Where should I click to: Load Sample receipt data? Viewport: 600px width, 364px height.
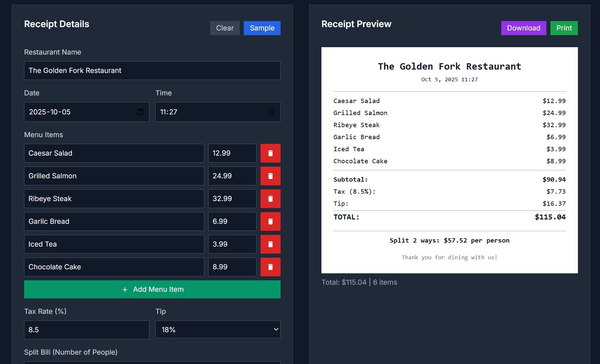[x=262, y=28]
